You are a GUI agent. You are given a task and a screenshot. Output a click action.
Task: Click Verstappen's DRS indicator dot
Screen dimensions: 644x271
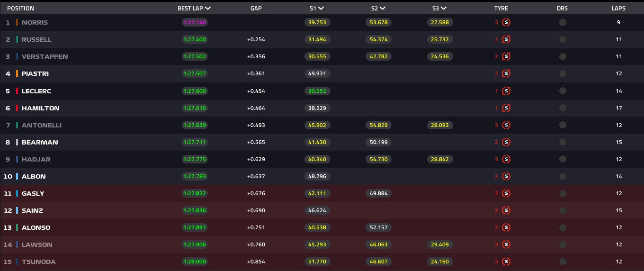(x=563, y=56)
